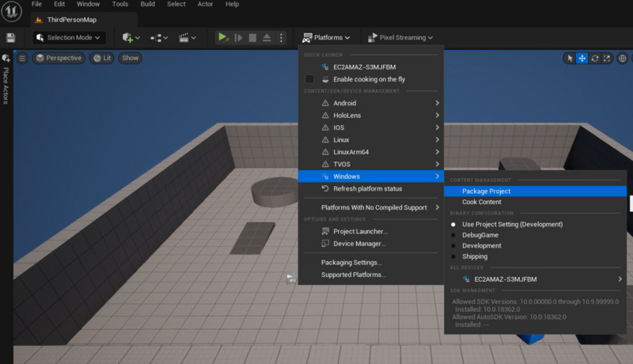
Task: Open the Selection Mode dropdown
Action: [69, 37]
